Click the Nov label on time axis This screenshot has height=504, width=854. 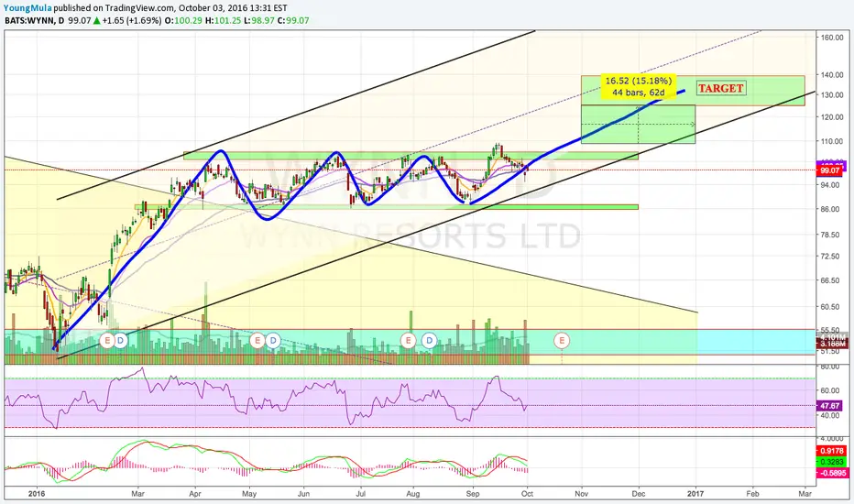[581, 494]
